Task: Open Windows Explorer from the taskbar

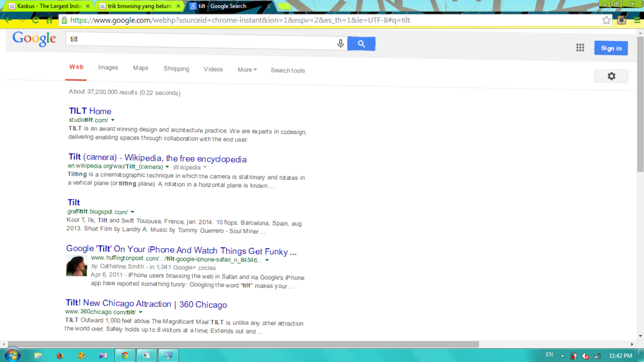Action: pyautogui.click(x=38, y=355)
